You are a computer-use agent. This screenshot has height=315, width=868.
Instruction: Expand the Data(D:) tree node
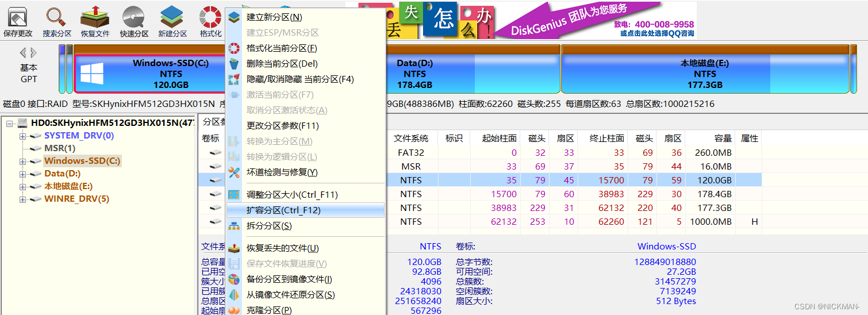22,174
